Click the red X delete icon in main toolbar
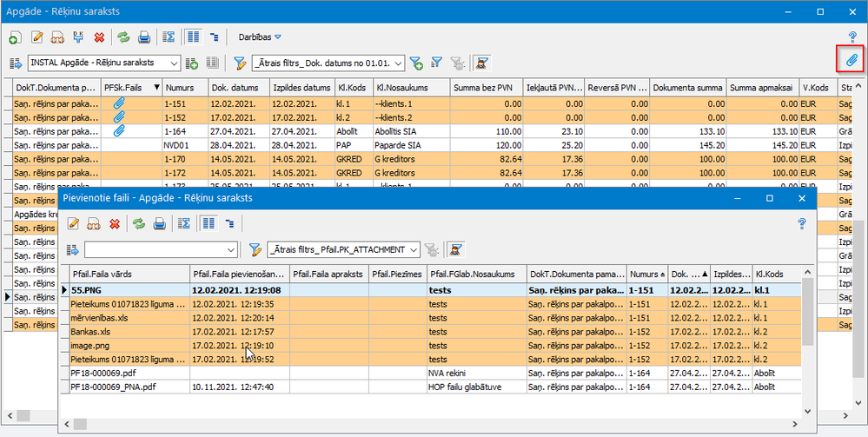The width and height of the screenshot is (868, 437). [99, 37]
